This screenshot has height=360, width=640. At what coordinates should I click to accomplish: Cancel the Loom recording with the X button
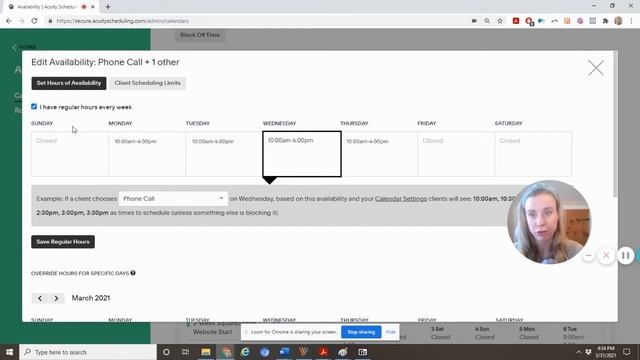606,256
